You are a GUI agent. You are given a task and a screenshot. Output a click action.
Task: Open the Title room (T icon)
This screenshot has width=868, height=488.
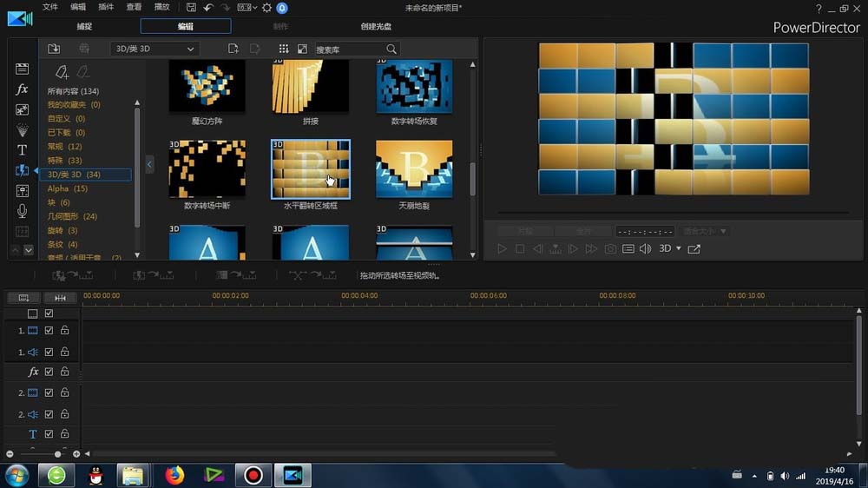pos(23,150)
